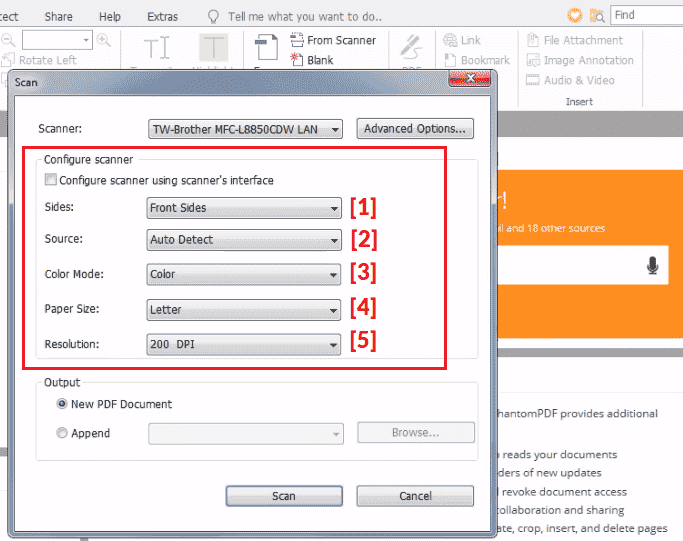
Task: Select the Append radio button
Action: click(x=62, y=433)
